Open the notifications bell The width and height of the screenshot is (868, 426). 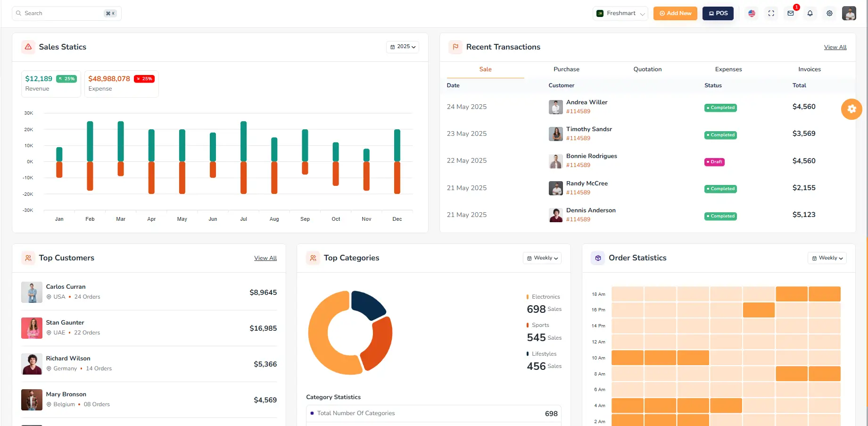tap(810, 13)
